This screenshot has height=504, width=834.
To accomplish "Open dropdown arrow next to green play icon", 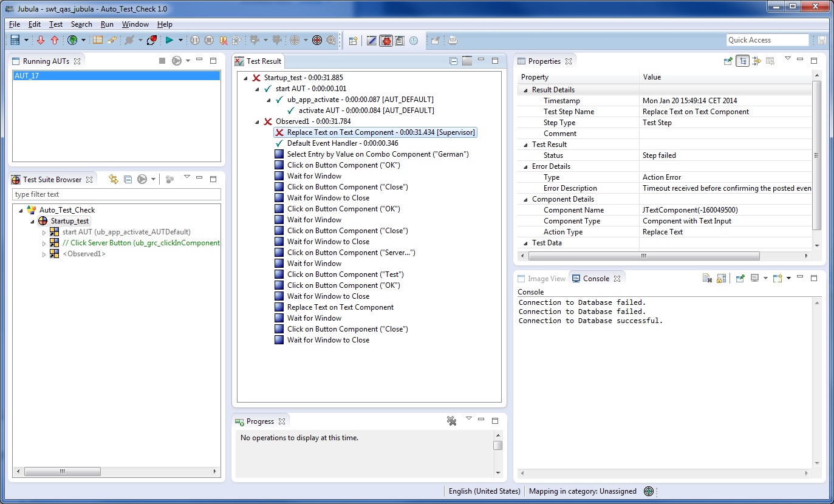I will click(180, 41).
